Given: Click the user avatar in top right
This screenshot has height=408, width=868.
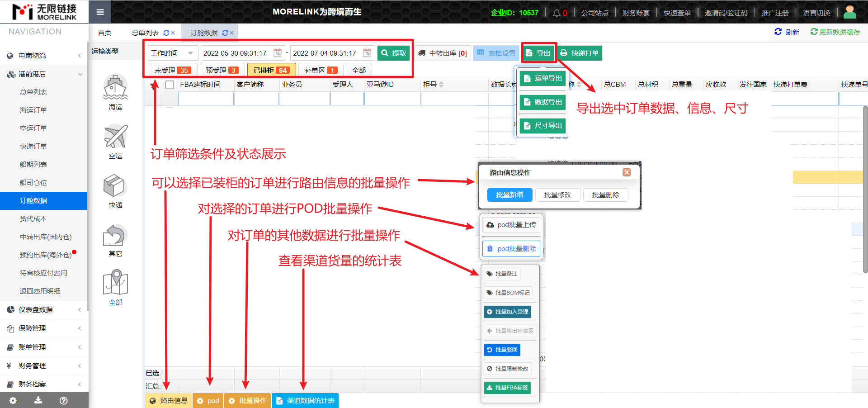Looking at the screenshot, I should pos(849,12).
